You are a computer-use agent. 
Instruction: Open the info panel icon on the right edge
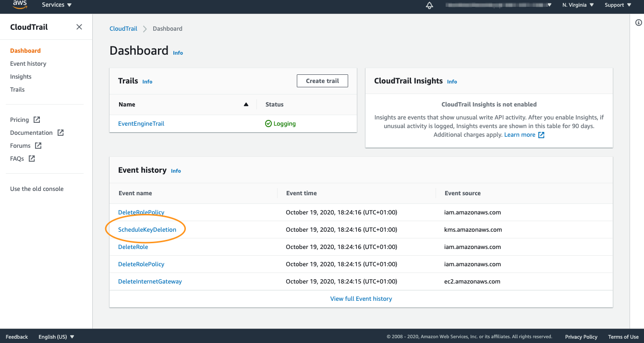(639, 23)
